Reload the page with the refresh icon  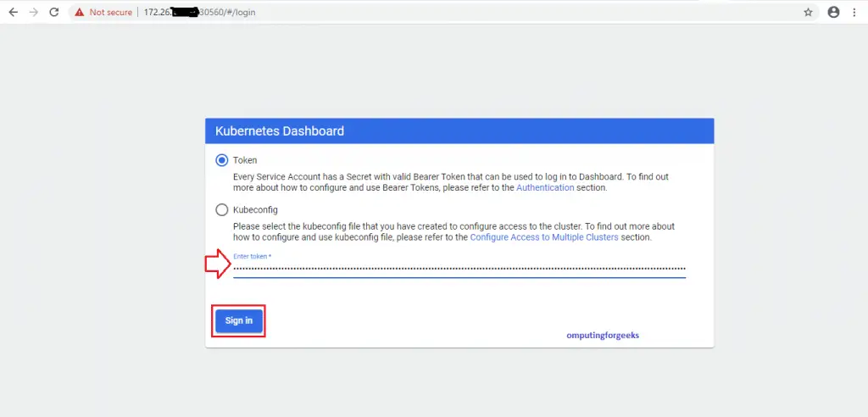53,12
